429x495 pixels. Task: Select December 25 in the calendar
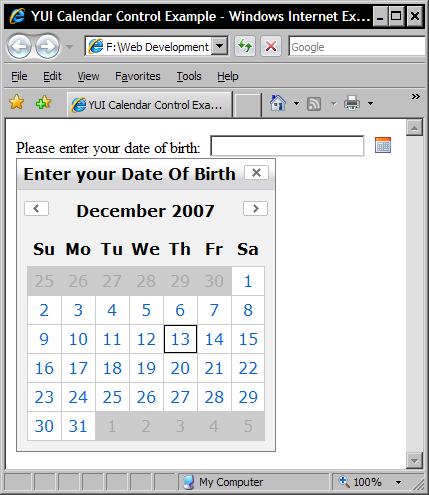112,397
